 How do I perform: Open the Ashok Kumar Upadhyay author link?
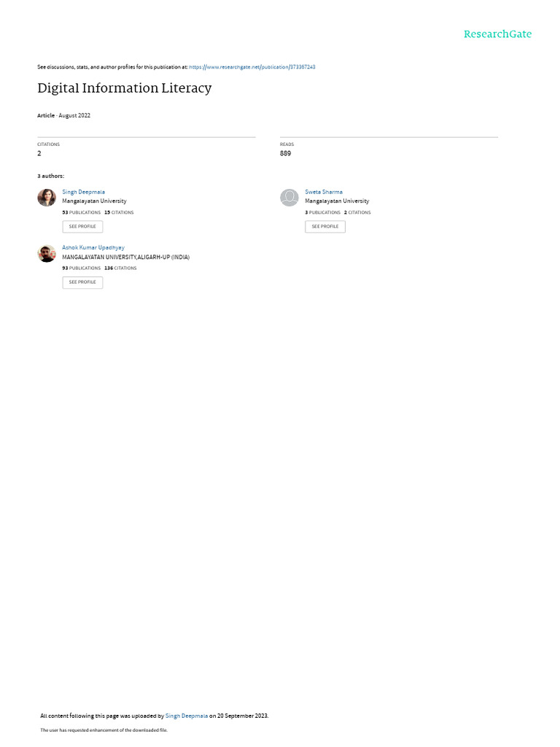pos(93,248)
